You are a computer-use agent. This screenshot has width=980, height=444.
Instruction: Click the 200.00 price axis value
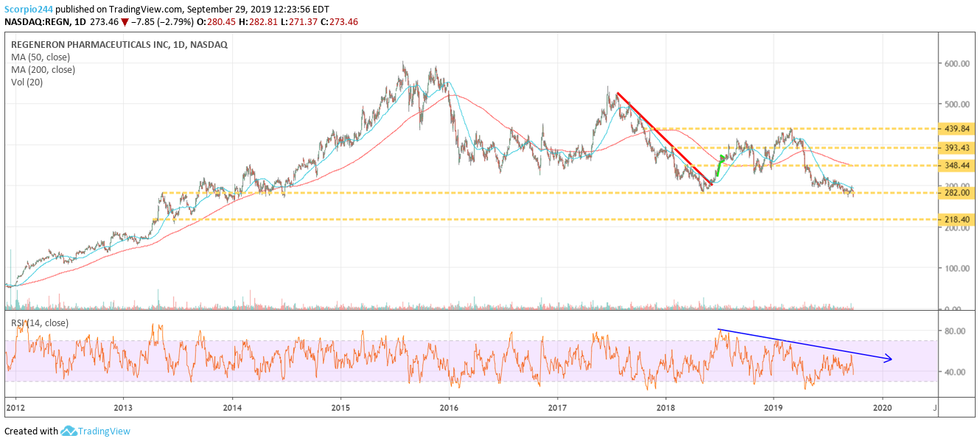[x=956, y=228]
